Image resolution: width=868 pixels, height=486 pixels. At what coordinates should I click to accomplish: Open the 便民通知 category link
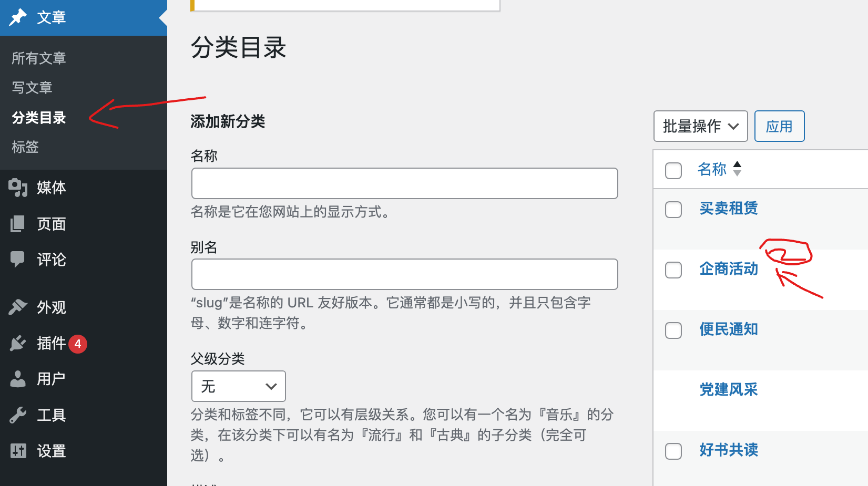(729, 329)
